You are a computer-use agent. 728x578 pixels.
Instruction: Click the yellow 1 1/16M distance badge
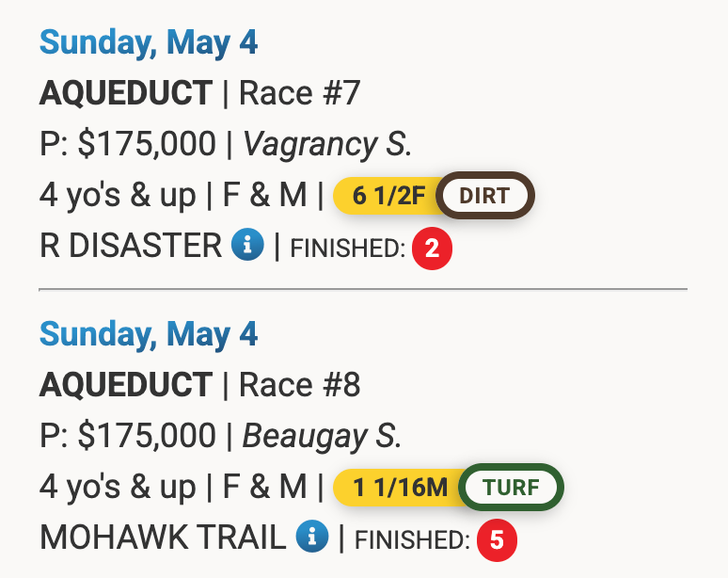coord(400,488)
